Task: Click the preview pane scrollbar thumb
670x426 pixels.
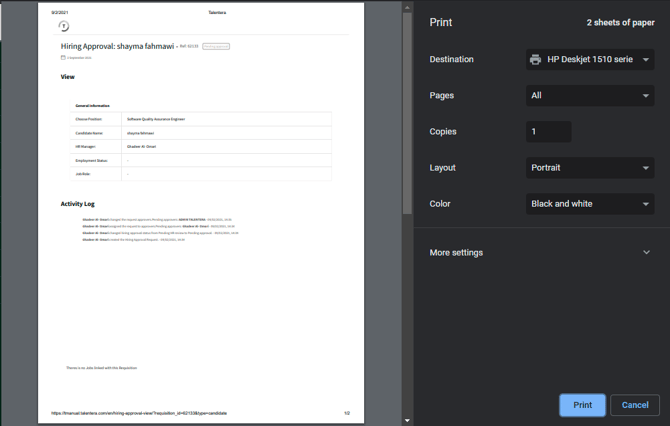Action: 407,110
